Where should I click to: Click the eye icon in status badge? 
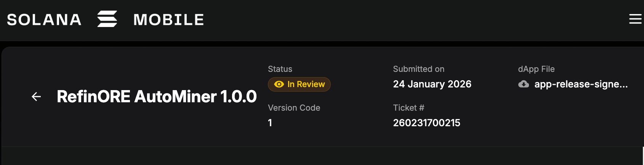[279, 84]
